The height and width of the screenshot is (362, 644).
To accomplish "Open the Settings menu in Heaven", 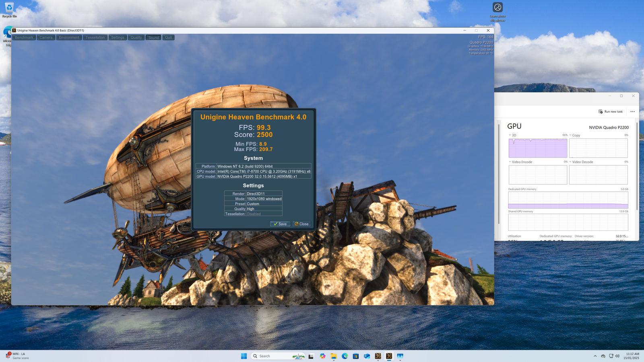I will click(118, 37).
